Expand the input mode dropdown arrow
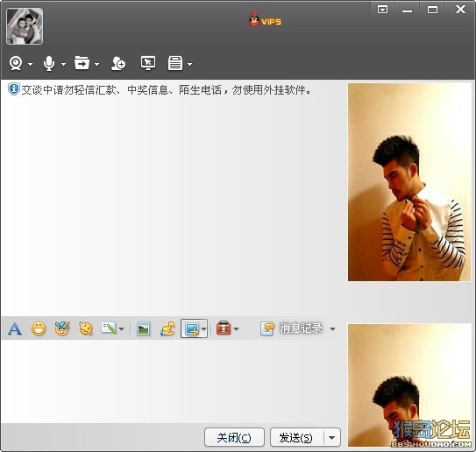 (x=122, y=328)
